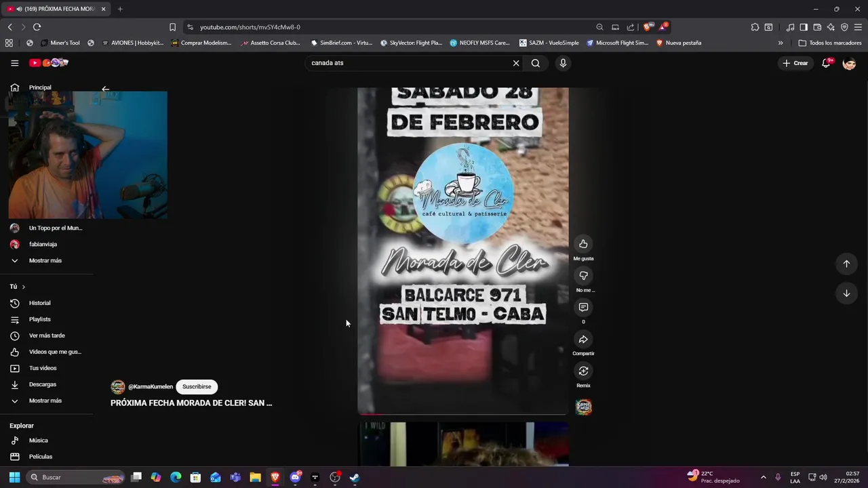Open browser main menu
The image size is (868, 488).
pyautogui.click(x=858, y=27)
